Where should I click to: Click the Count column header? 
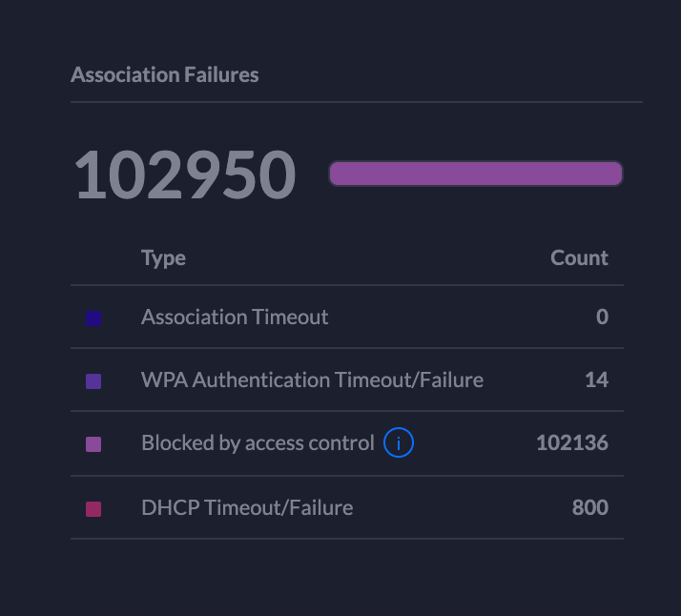579,257
